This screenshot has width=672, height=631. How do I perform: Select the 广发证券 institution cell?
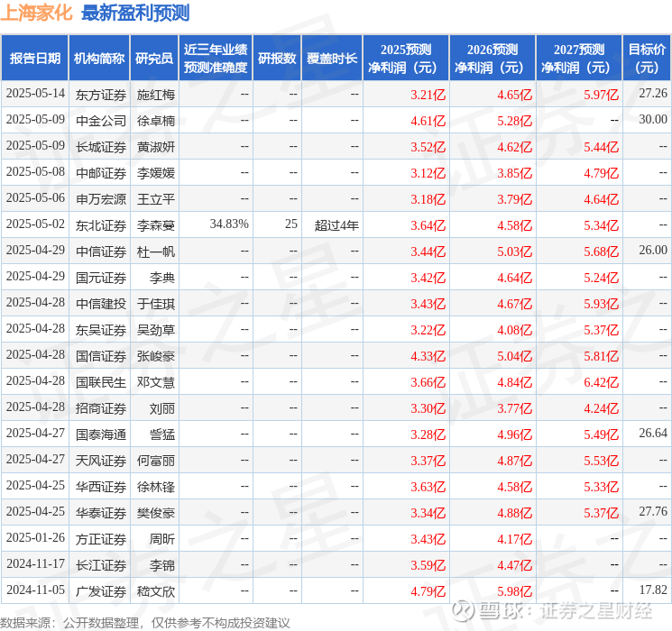click(x=101, y=591)
